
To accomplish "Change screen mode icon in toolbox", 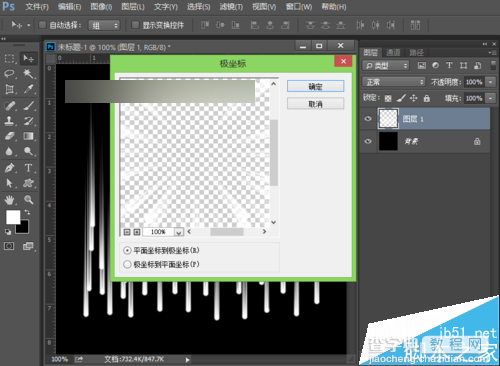I will click(x=28, y=246).
